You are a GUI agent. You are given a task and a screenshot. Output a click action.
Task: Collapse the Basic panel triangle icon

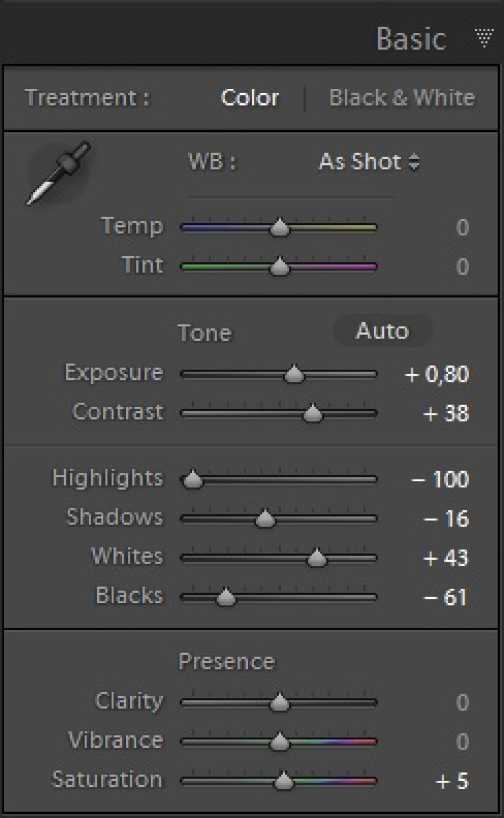coord(484,38)
